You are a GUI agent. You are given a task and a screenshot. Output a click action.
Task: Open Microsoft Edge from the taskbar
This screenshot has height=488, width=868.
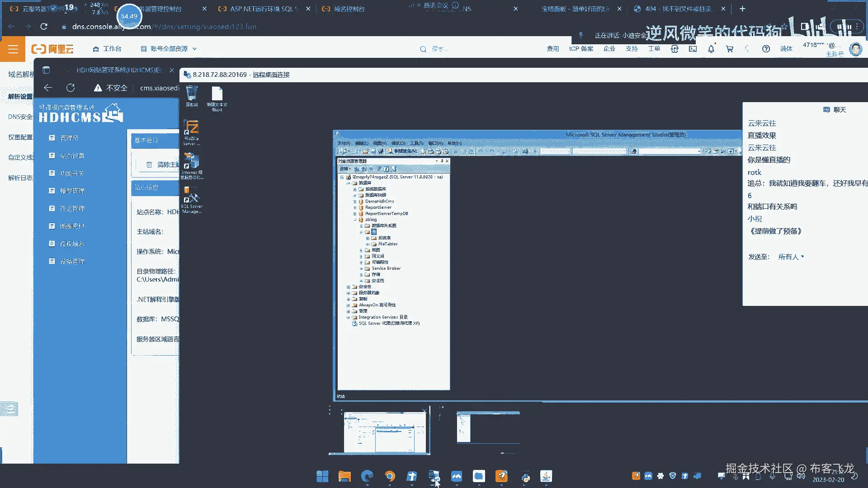tap(367, 476)
